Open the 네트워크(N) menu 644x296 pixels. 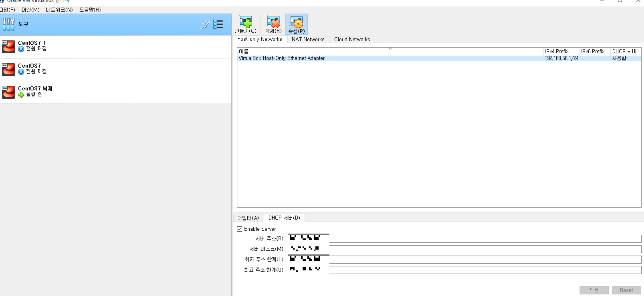coord(59,10)
